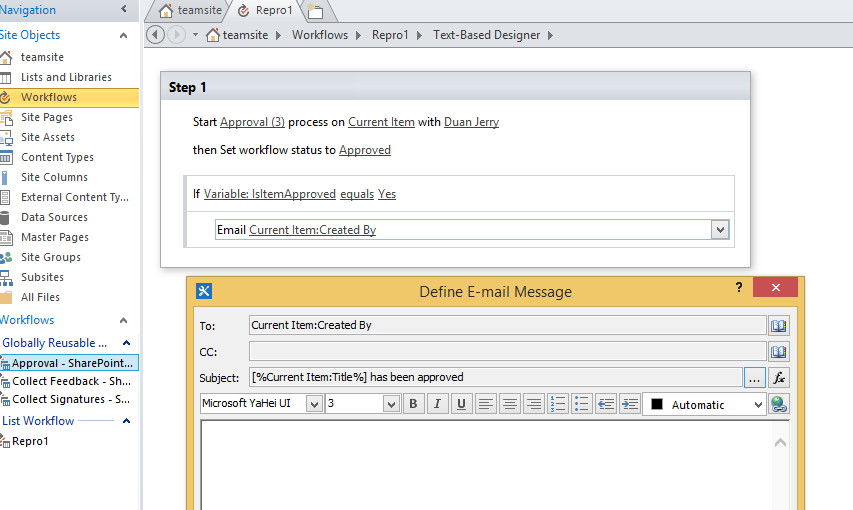Align email text right
853x510 pixels.
pyautogui.click(x=534, y=404)
